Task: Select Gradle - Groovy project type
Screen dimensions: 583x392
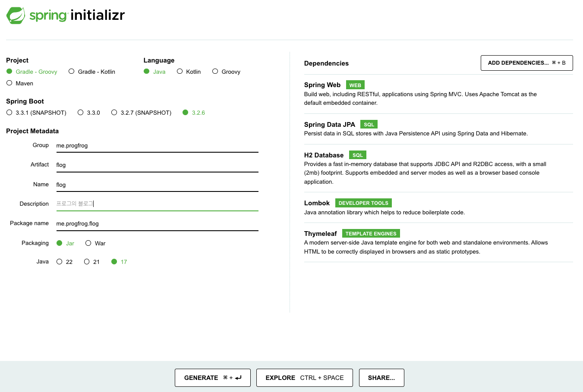Action: [32, 72]
